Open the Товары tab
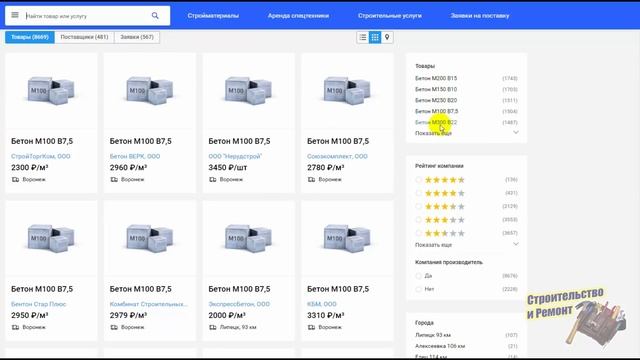The width and height of the screenshot is (640, 360). (x=30, y=37)
